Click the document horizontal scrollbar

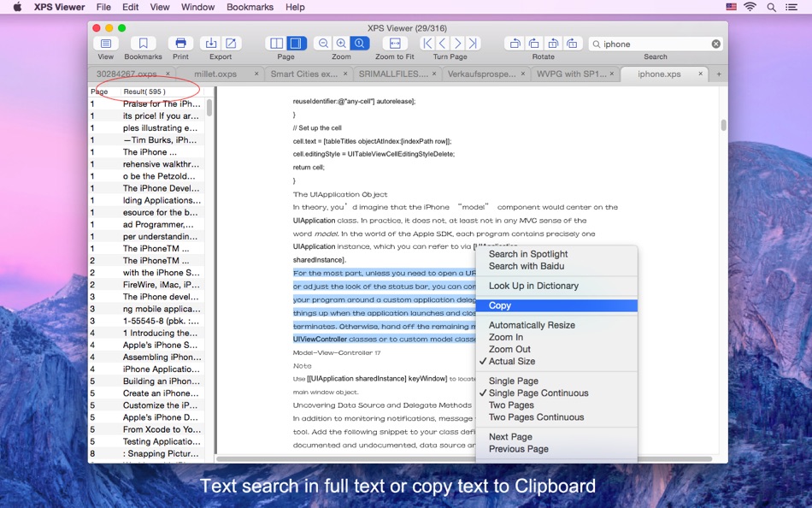coord(463,458)
